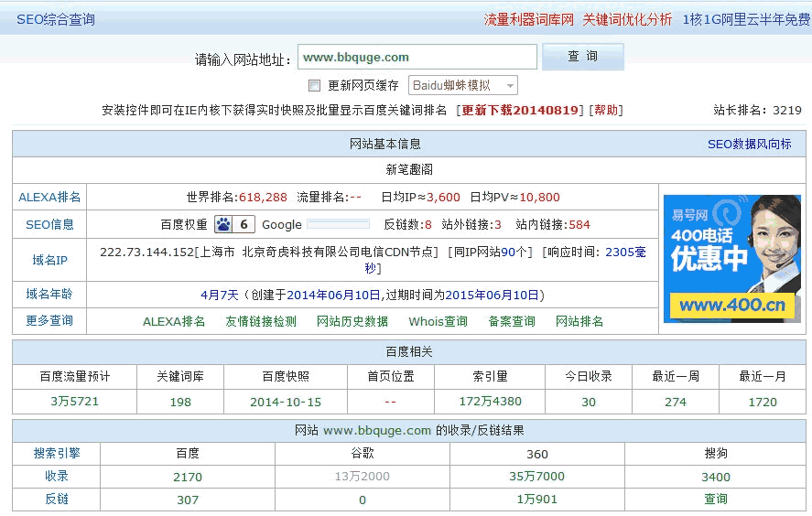This screenshot has height=516, width=812.
Task: Open the Whois查询 link
Action: [438, 321]
